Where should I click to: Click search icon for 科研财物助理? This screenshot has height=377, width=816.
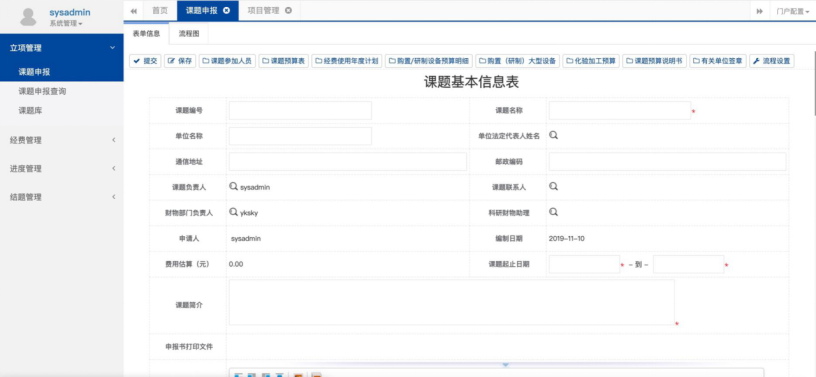(x=554, y=212)
